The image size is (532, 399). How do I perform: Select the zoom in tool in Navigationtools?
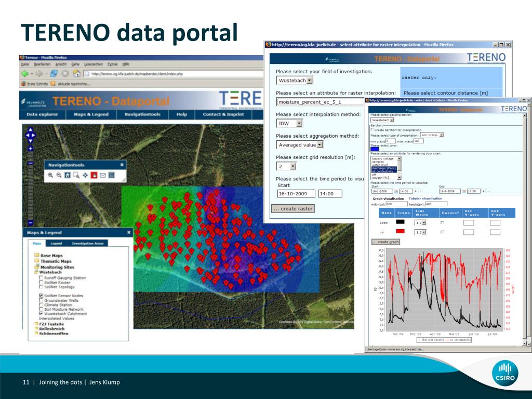pos(50,175)
